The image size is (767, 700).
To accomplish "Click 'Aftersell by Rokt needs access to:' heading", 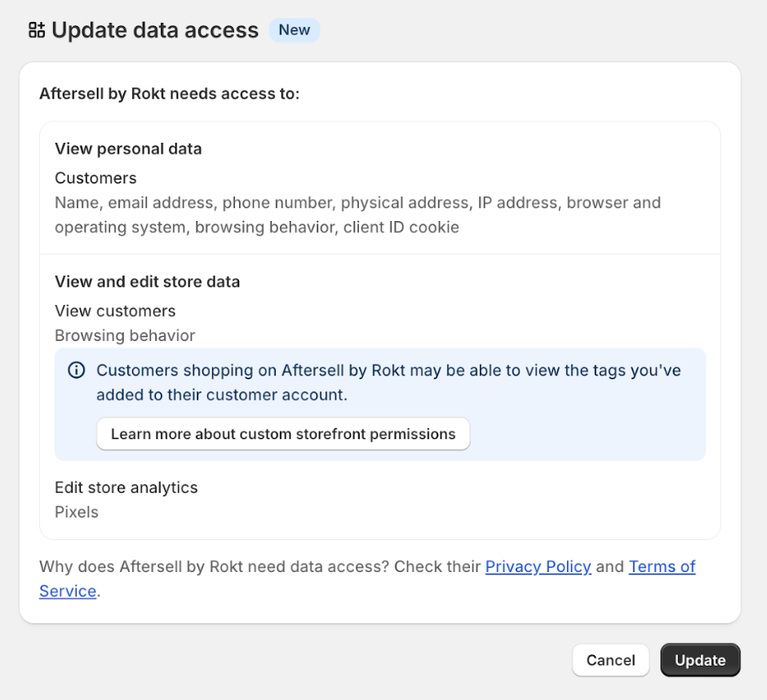I will [172, 94].
